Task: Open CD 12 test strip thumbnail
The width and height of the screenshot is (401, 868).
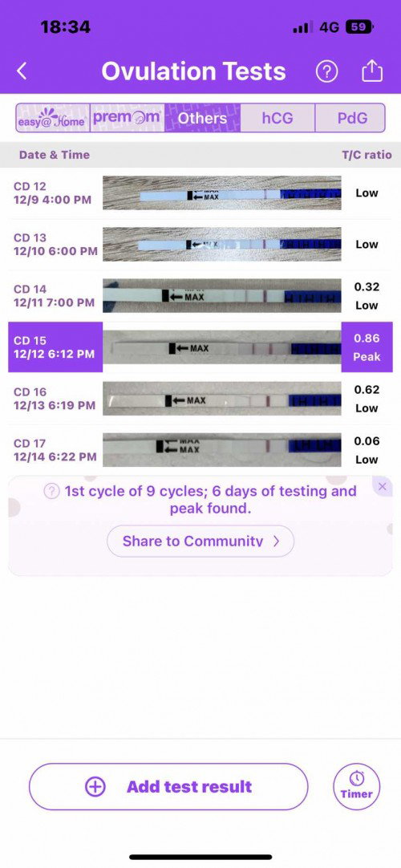Action: click(222, 193)
